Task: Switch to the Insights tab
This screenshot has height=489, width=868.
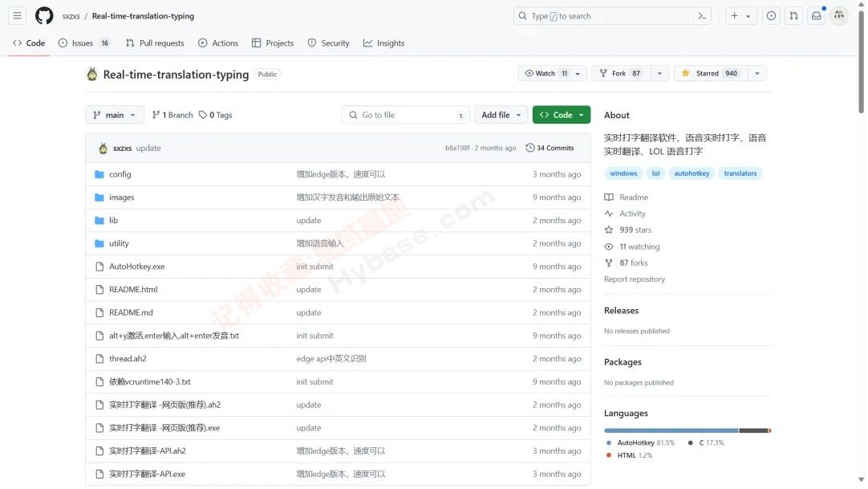Action: [383, 43]
